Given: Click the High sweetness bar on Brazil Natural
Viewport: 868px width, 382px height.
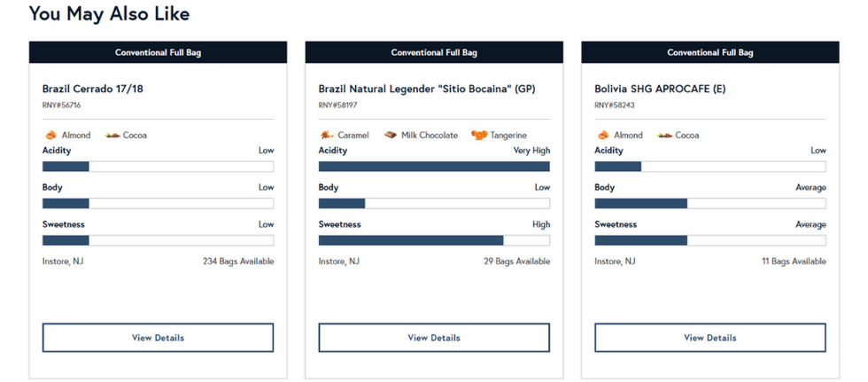Looking at the screenshot, I should (434, 240).
